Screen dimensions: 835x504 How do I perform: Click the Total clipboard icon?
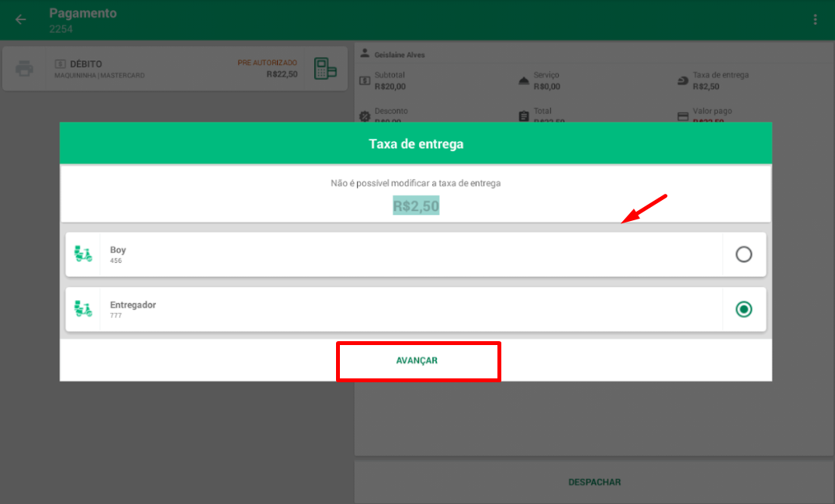tap(524, 116)
